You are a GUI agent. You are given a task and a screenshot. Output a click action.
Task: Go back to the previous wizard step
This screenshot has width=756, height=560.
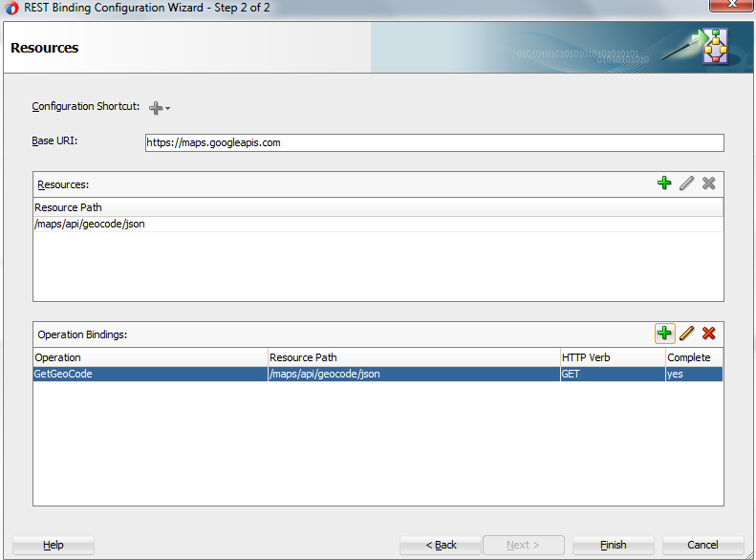441,545
